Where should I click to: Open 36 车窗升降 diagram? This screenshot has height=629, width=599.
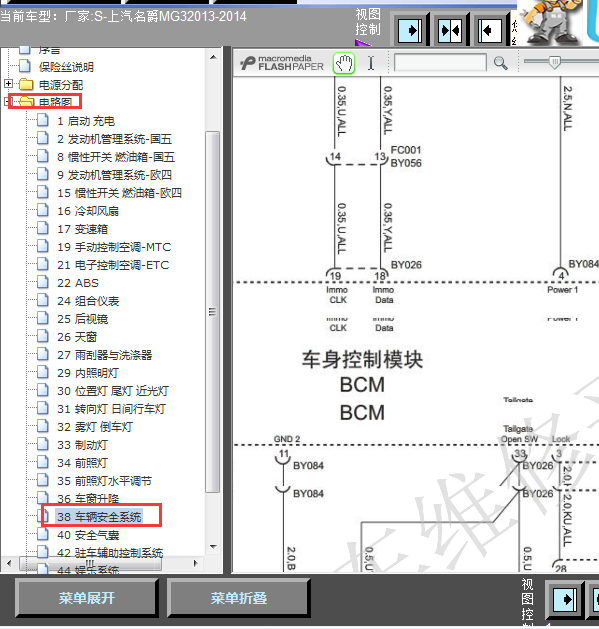pyautogui.click(x=88, y=499)
